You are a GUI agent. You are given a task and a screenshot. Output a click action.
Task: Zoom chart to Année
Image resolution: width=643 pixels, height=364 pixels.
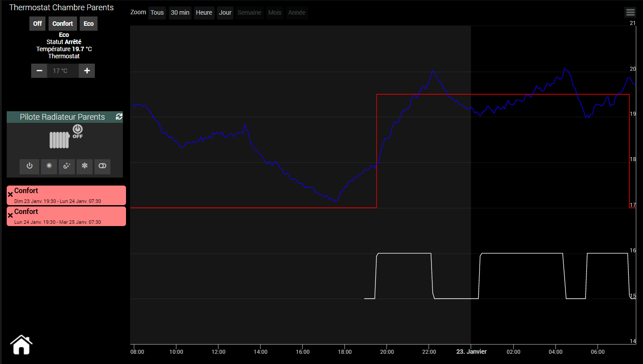[x=297, y=12]
